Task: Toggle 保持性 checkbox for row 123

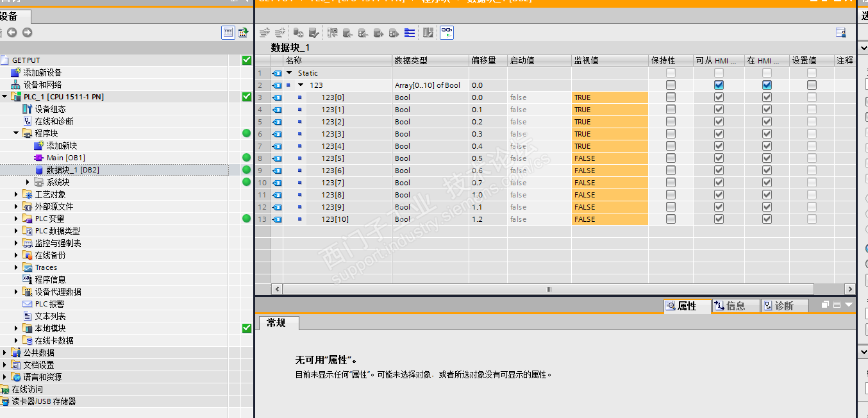Action: [x=671, y=85]
